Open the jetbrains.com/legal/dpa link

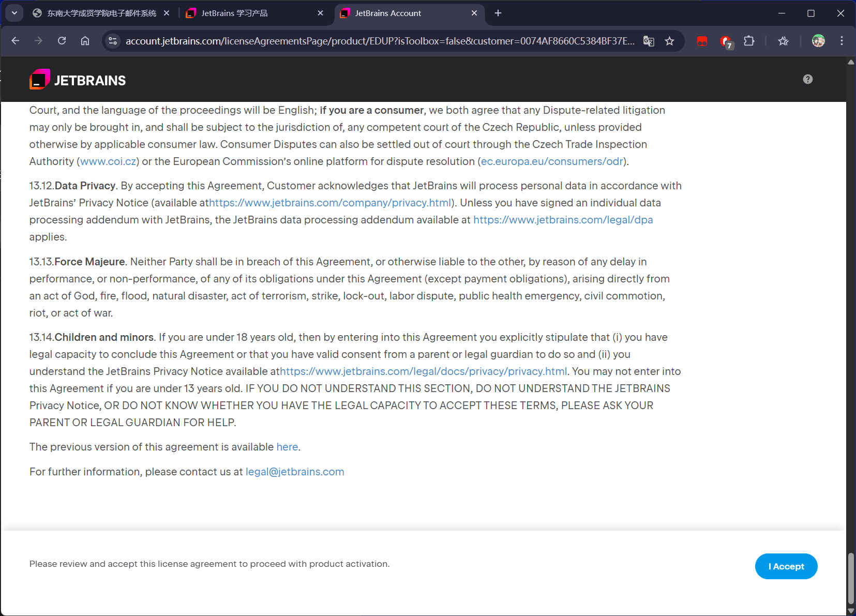(x=563, y=220)
